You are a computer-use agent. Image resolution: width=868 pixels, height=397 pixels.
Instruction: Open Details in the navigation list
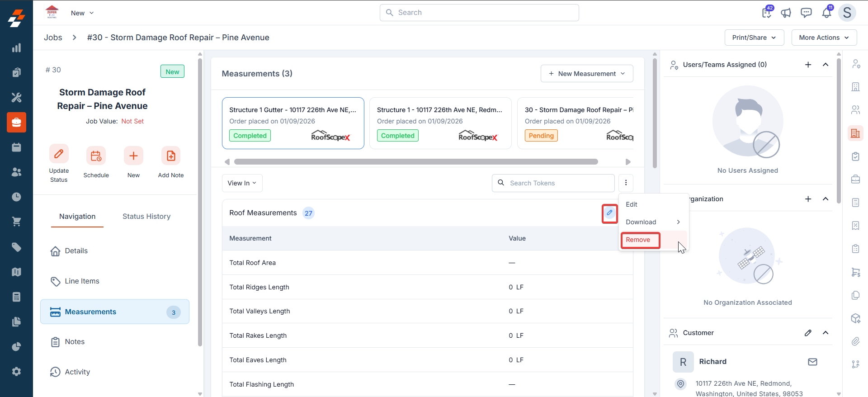[115, 251]
